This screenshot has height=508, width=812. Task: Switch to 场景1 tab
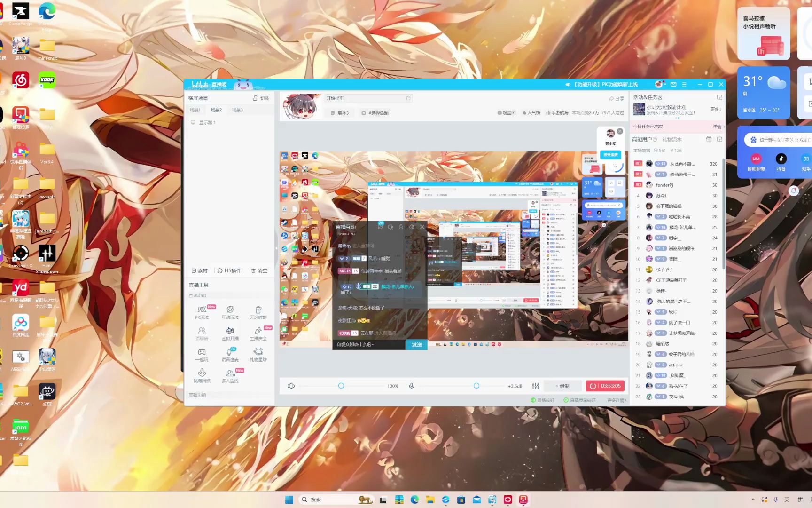[x=195, y=110]
